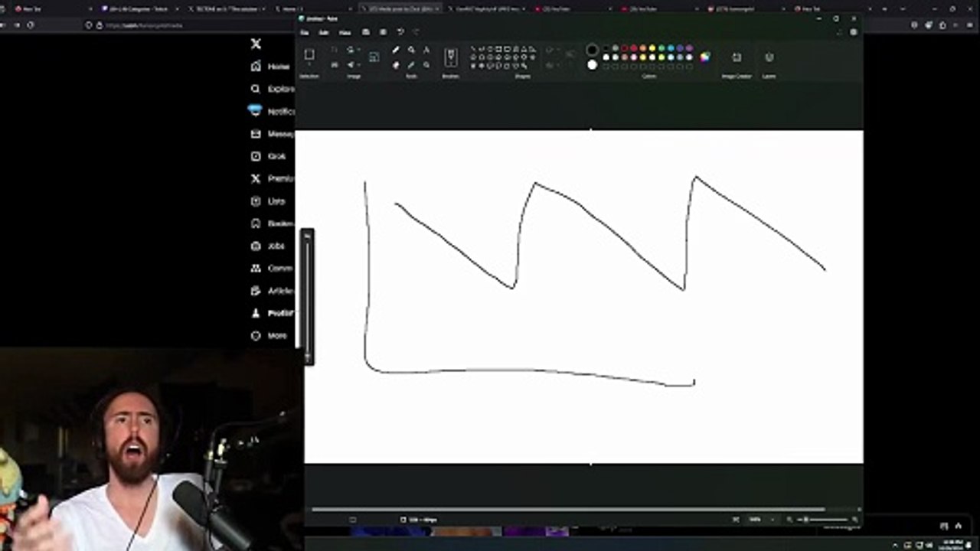Click the taskbar clock
980x551 pixels.
coord(950,545)
